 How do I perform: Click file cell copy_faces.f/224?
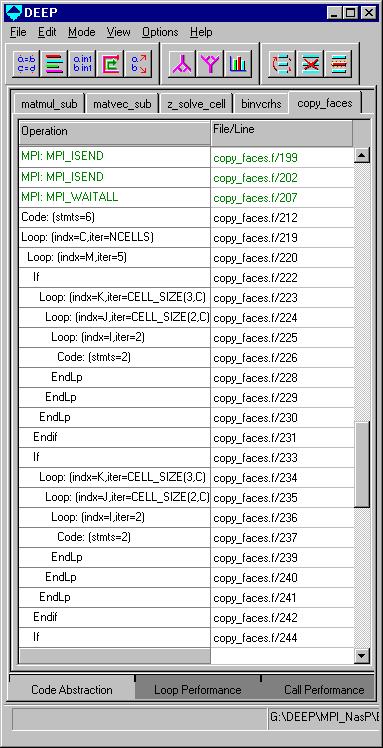pos(283,318)
